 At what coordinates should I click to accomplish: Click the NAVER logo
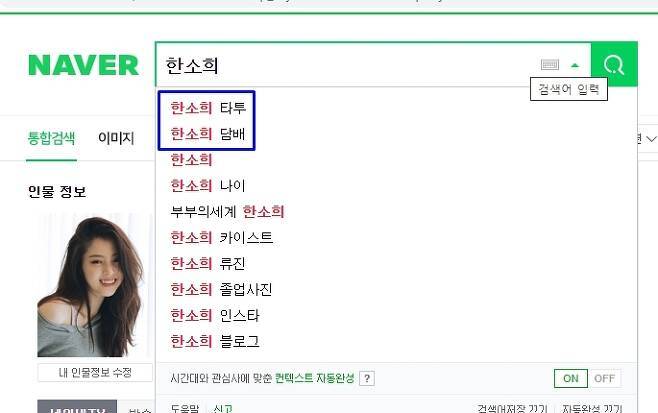[83, 65]
